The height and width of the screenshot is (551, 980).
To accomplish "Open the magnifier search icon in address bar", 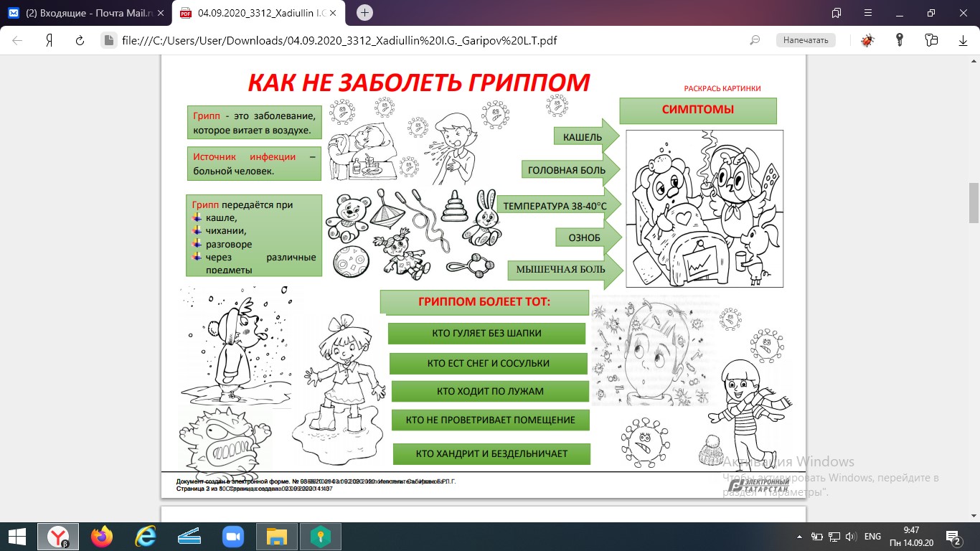I will [755, 41].
